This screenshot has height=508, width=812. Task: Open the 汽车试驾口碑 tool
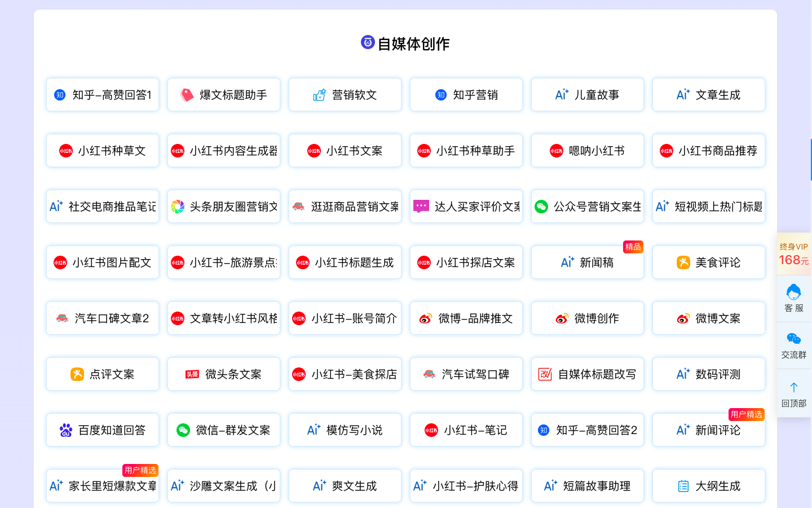[x=466, y=374]
